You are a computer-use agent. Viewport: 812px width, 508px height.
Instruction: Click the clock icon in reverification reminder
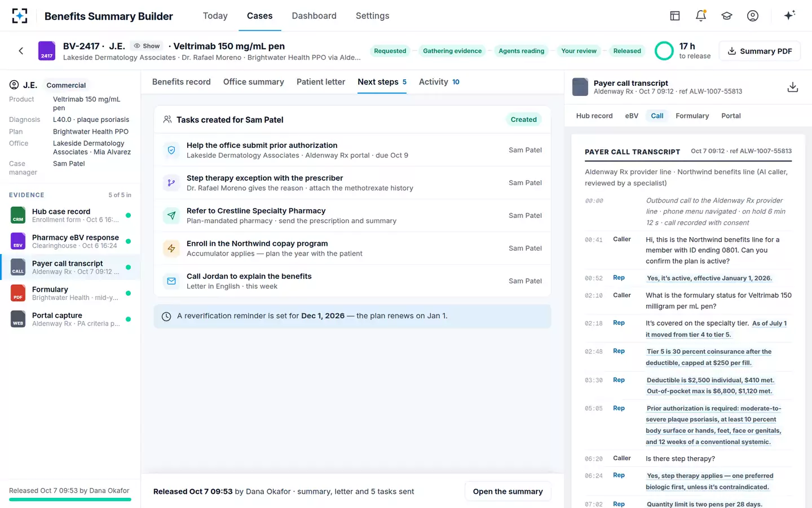click(166, 317)
